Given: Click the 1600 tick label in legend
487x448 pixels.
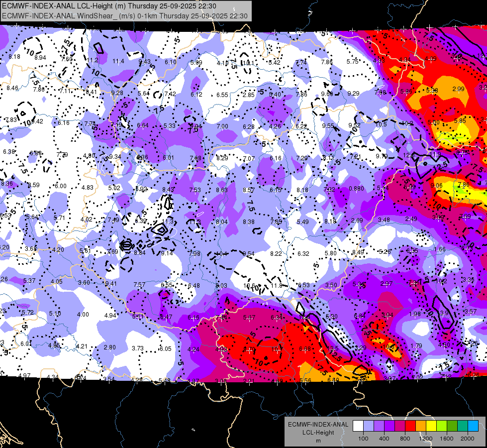Looking at the screenshot, I should click(x=447, y=439).
